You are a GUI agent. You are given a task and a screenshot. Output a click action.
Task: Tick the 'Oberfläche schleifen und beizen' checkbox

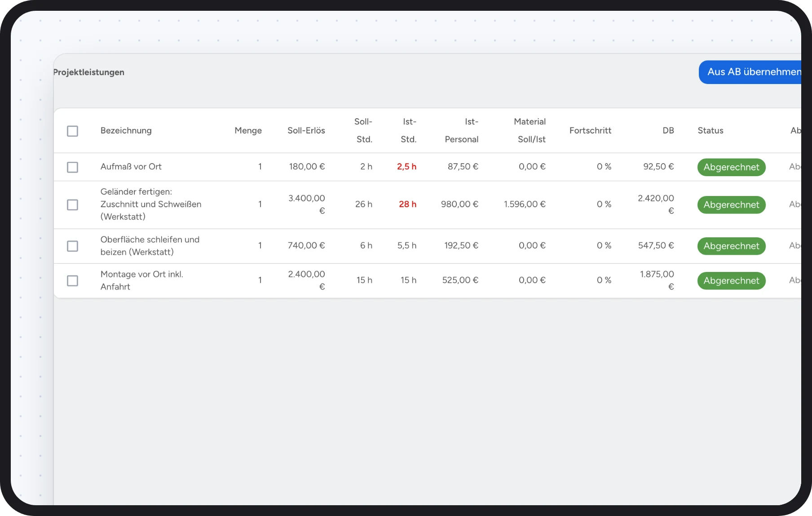coord(72,246)
